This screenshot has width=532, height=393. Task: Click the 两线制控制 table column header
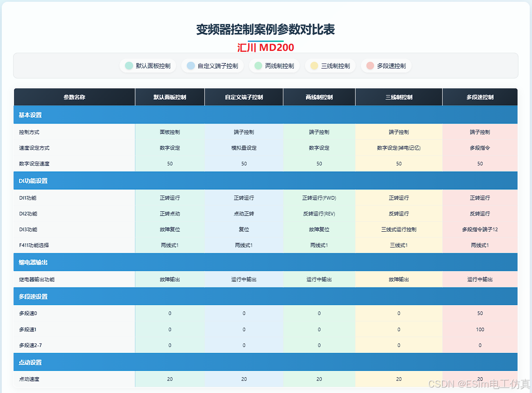click(x=319, y=97)
